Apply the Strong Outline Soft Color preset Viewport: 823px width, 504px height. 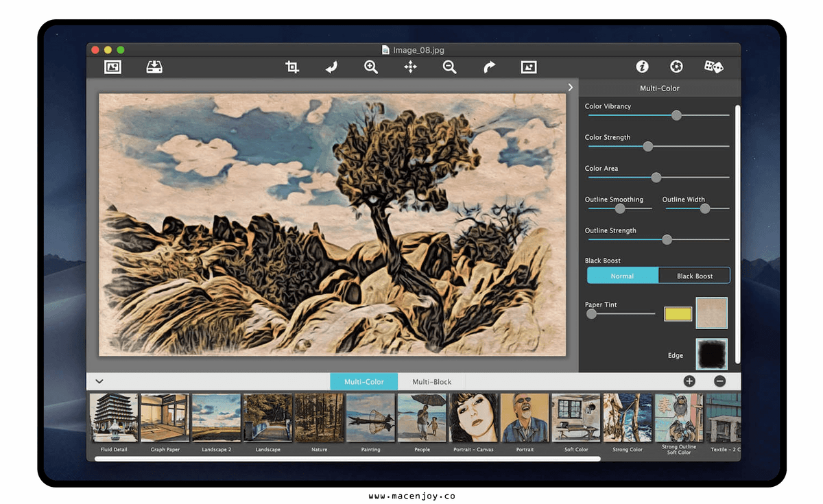click(x=679, y=418)
